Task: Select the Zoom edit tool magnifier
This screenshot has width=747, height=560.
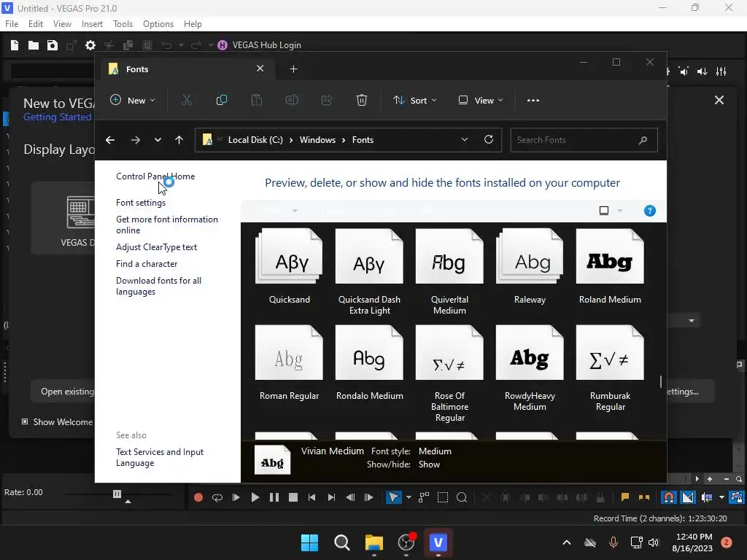Action: (x=462, y=497)
